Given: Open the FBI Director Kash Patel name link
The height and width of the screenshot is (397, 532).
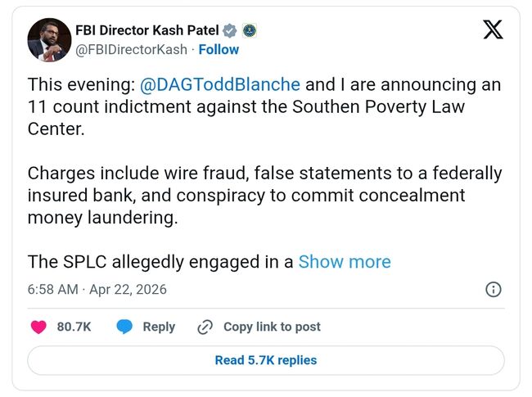Looking at the screenshot, I should [x=147, y=30].
